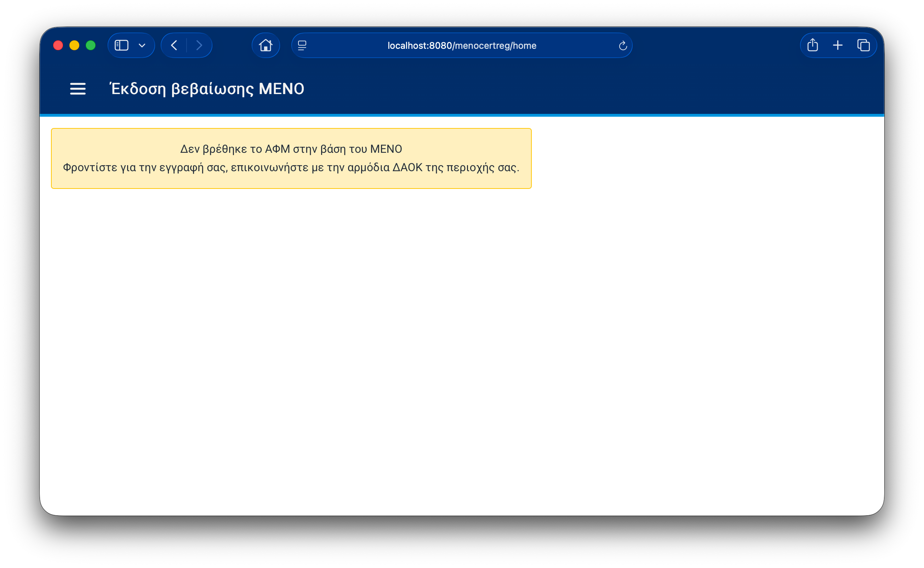Toggle the browser sidebar

[121, 46]
